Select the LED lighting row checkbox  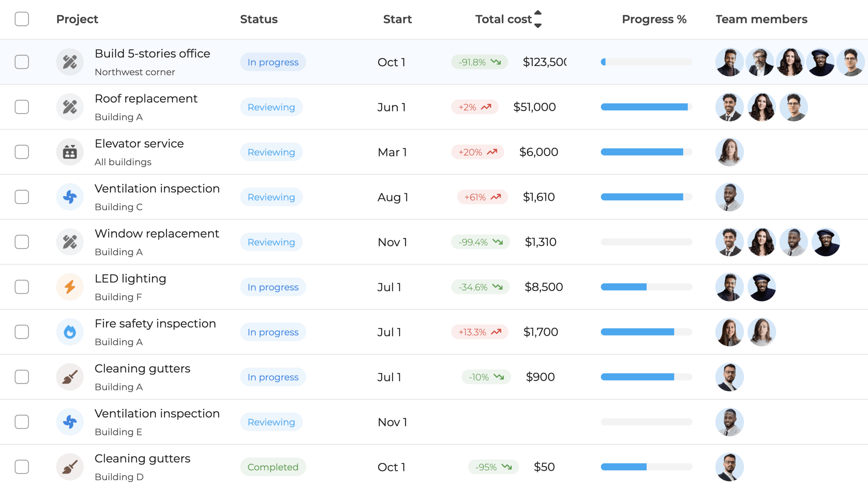point(22,287)
